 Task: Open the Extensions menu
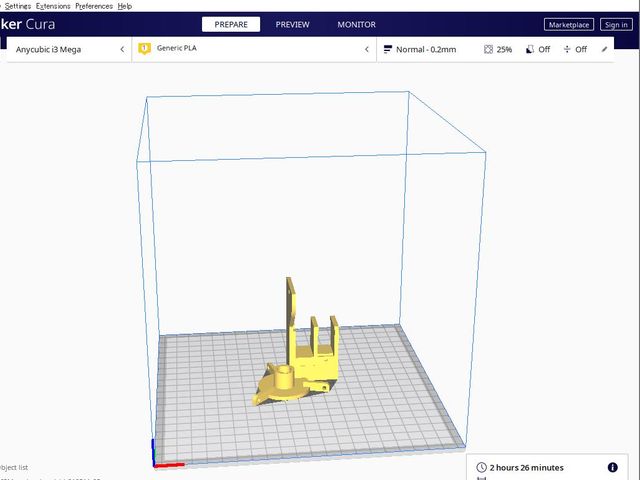pos(53,6)
